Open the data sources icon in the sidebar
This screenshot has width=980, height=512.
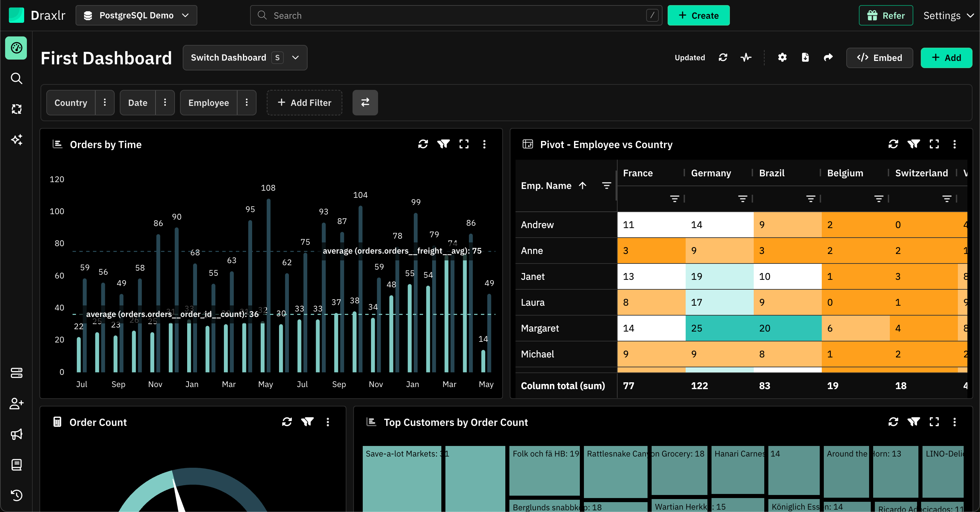tap(16, 373)
